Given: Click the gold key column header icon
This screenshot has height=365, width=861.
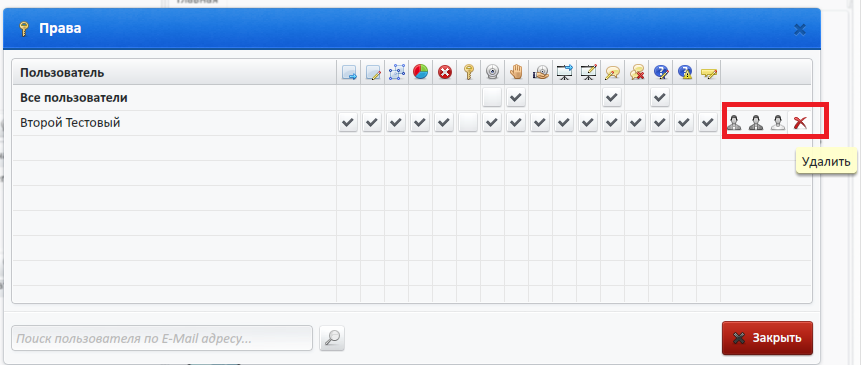Looking at the screenshot, I should 468,72.
